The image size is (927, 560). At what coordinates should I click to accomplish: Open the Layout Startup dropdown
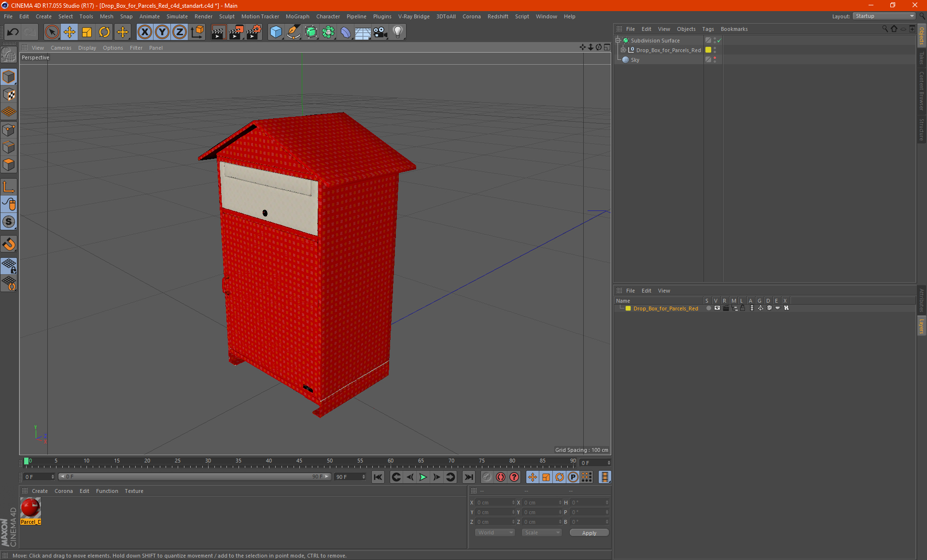(885, 16)
